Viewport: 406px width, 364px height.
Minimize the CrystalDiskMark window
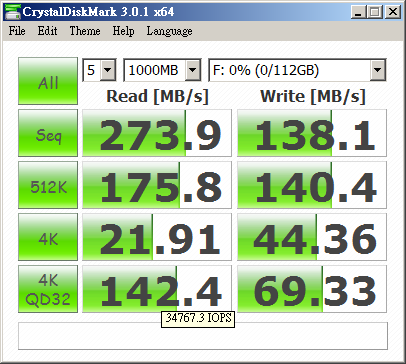point(359,12)
